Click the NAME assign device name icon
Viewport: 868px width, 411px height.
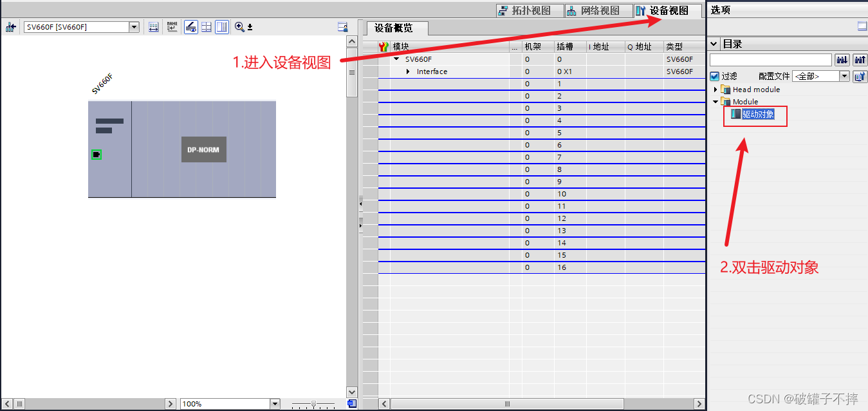[x=172, y=27]
